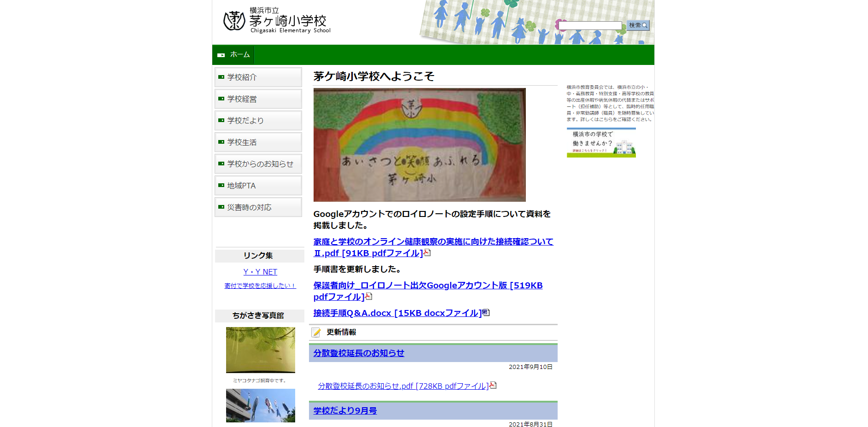Click the 寄付で学校を応援したい link
Viewport: 868px width, 427px height.
(x=260, y=286)
